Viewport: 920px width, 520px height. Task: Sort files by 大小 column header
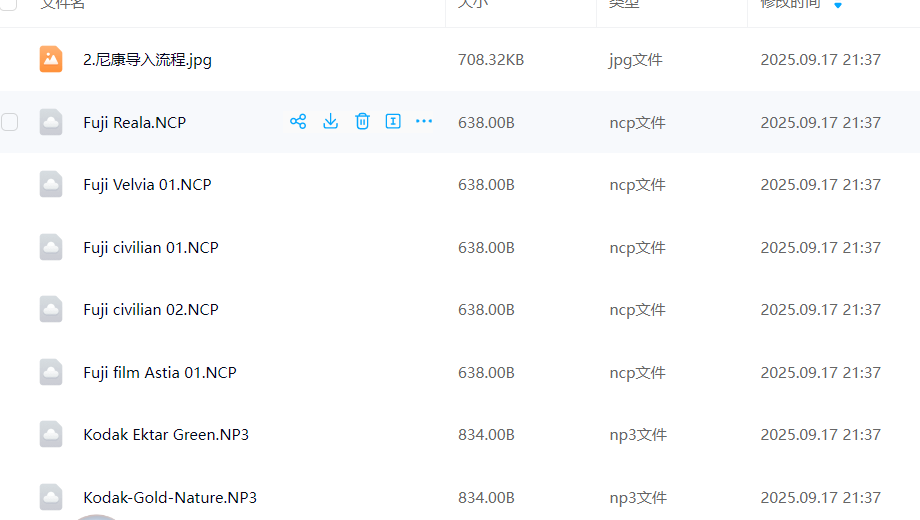tap(472, 4)
